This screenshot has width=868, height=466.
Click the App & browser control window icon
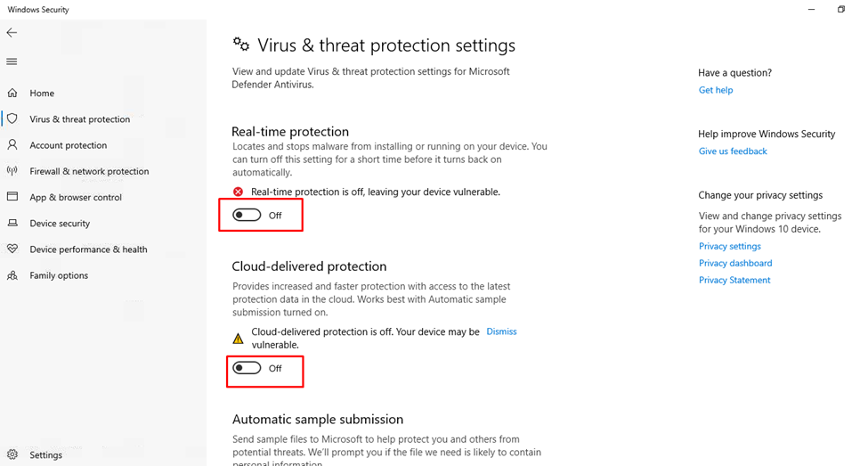12,197
